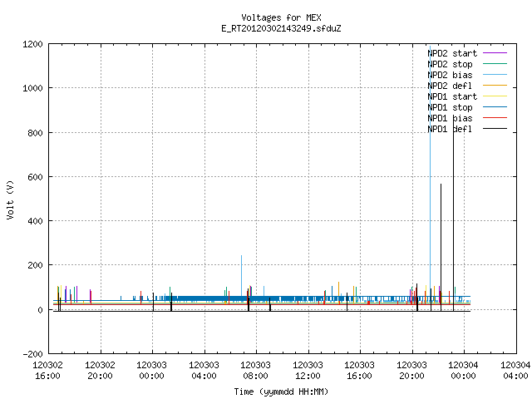Choose the "NPD1 defl" legend label

coord(450,130)
